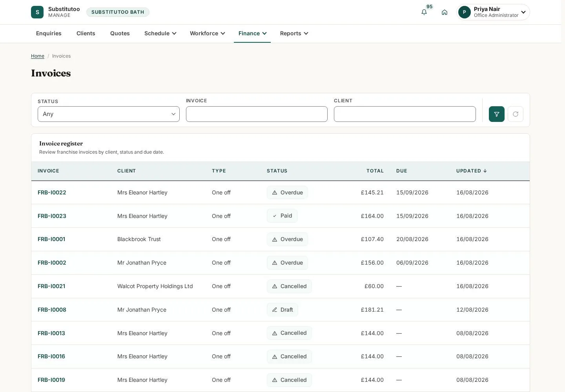Viewport: 565px width, 392px height.
Task: Open invoice FRB-I0001
Action: (x=51, y=239)
